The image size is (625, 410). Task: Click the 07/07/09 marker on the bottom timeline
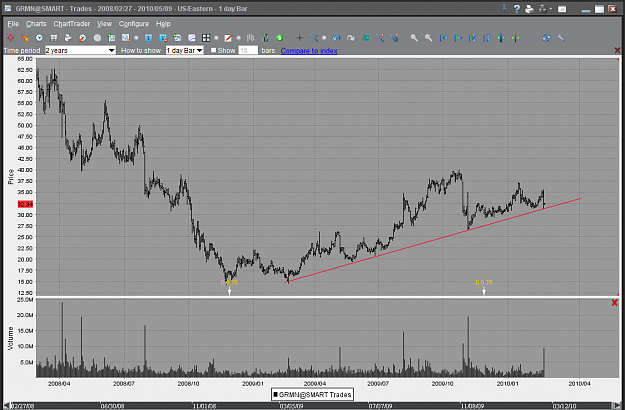tap(381, 406)
